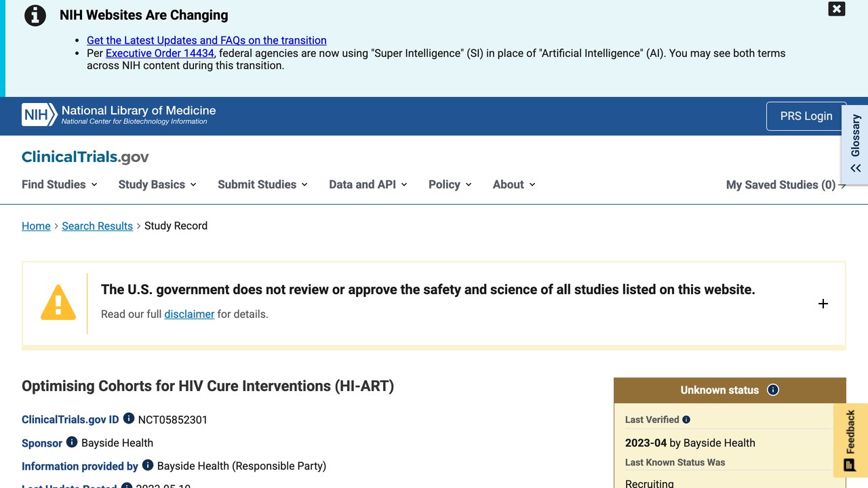
Task: Open the Study Basics dropdown menu
Action: (x=157, y=184)
